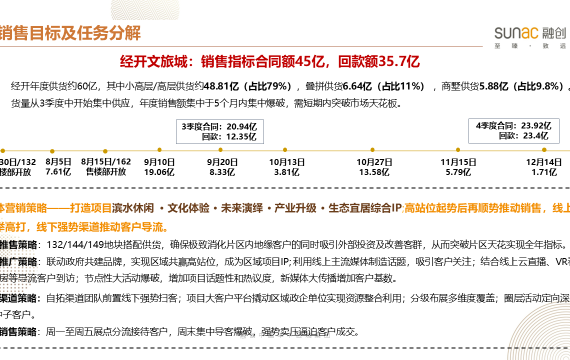Image resolution: width=570 pixels, height=360 pixels.
Task: Click timeline dot above 8月5日
Action: [52, 151]
